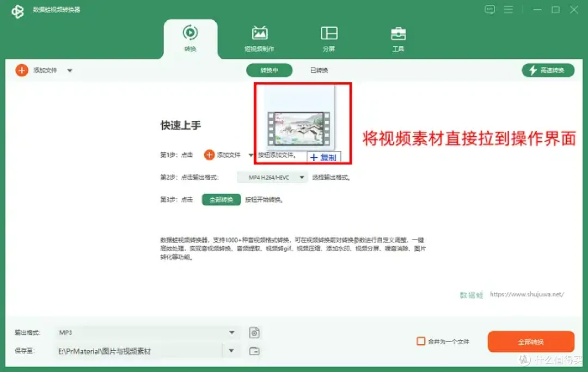Image resolution: width=588 pixels, height=372 pixels.
Task: Click the app logo icon in the title bar
Action: pyautogui.click(x=17, y=11)
